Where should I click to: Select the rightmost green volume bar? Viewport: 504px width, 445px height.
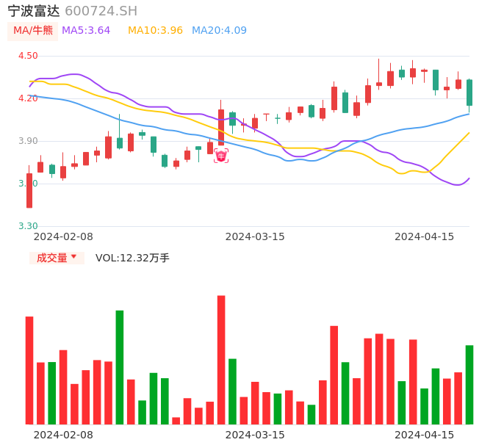pyautogui.click(x=469, y=385)
